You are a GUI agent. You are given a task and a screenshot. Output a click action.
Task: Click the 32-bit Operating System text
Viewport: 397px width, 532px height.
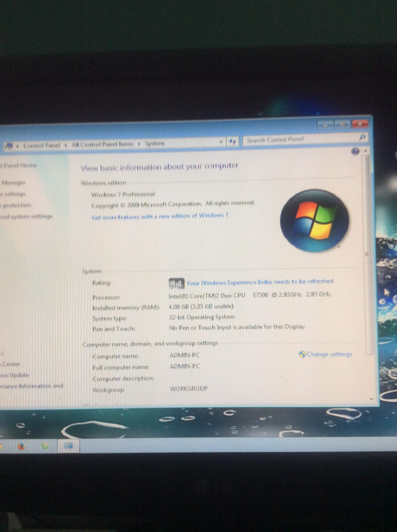tap(202, 317)
